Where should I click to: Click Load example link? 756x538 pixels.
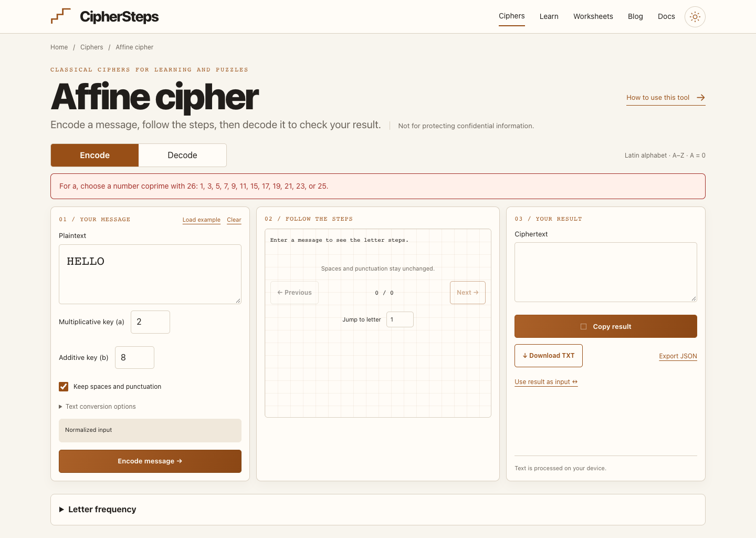[x=202, y=220]
